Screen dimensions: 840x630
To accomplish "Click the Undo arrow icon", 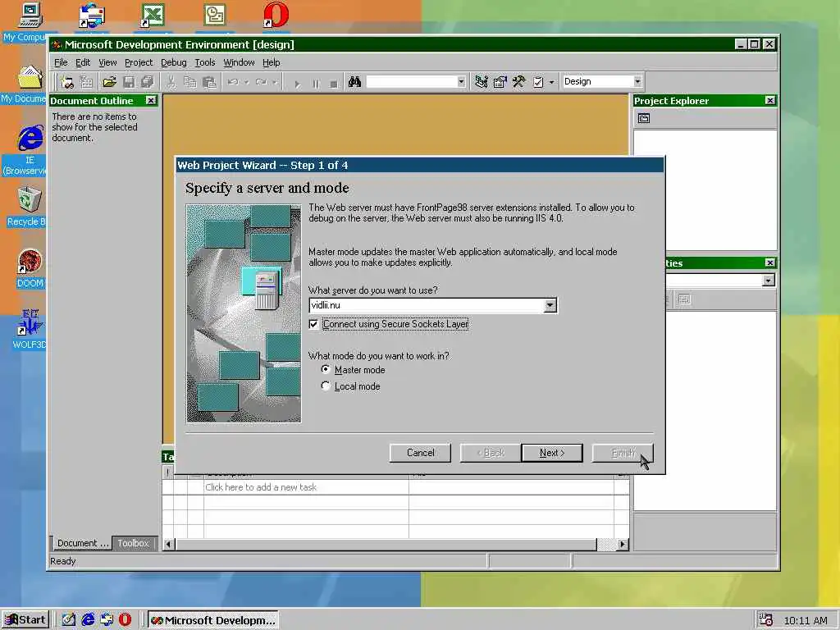I will [x=233, y=82].
